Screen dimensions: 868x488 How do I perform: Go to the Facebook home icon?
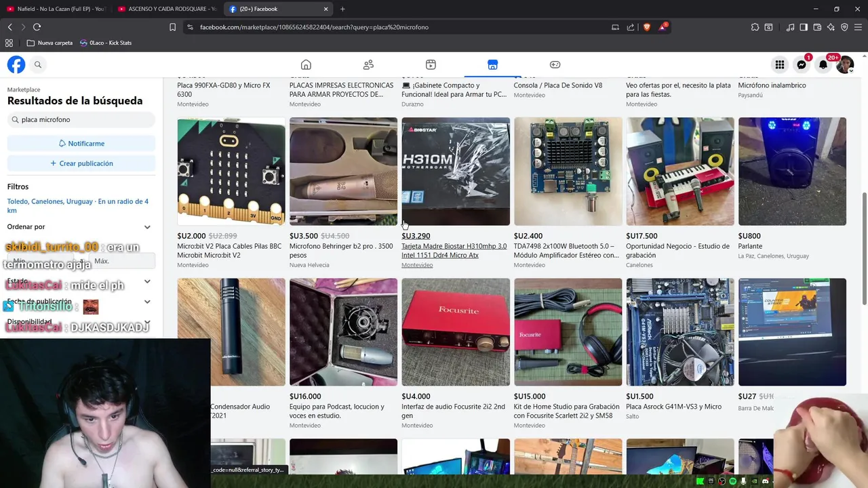pos(306,64)
